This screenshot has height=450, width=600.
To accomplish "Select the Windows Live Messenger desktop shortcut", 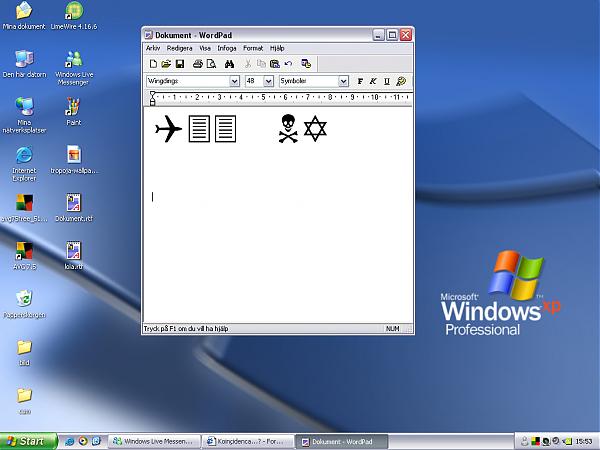I will pos(74,68).
